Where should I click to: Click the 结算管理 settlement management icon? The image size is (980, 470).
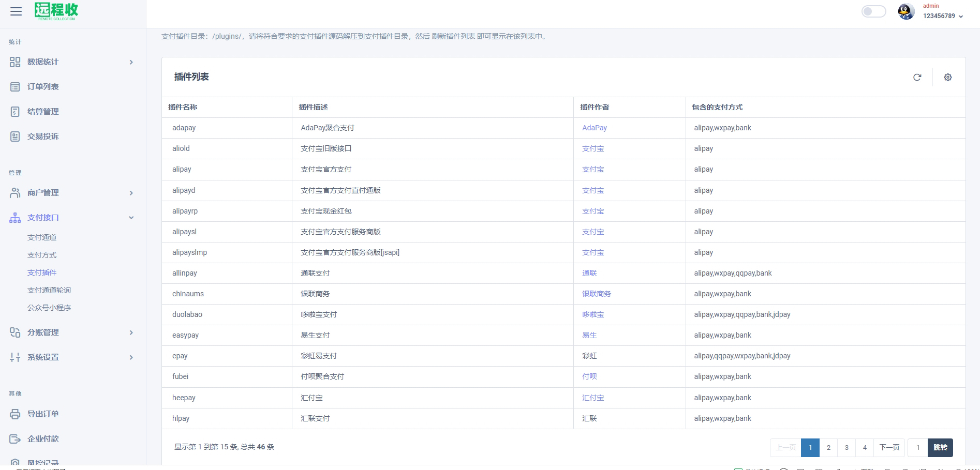(x=14, y=111)
